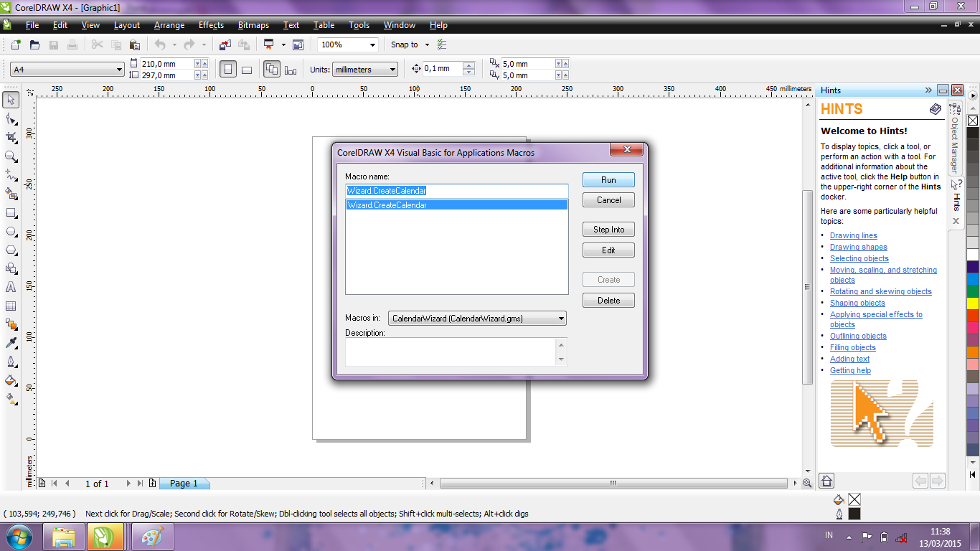The image size is (980, 551).
Task: Open the Outline Pen tool
Action: (10, 362)
